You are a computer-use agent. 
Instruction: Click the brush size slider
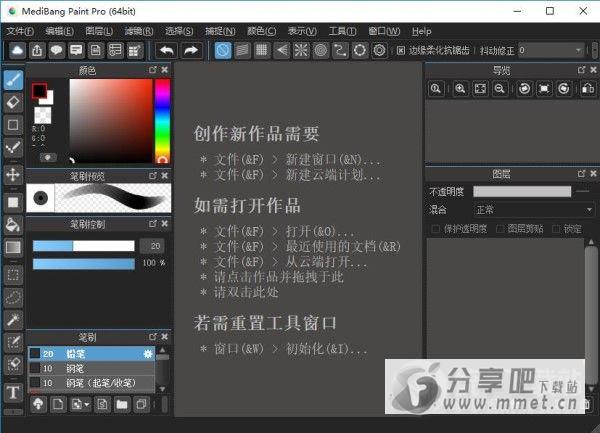pos(84,246)
